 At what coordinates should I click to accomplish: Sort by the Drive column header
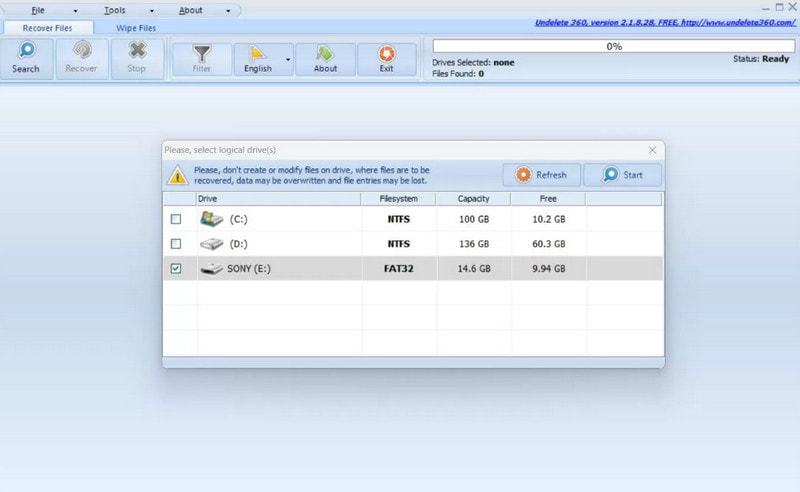279,199
